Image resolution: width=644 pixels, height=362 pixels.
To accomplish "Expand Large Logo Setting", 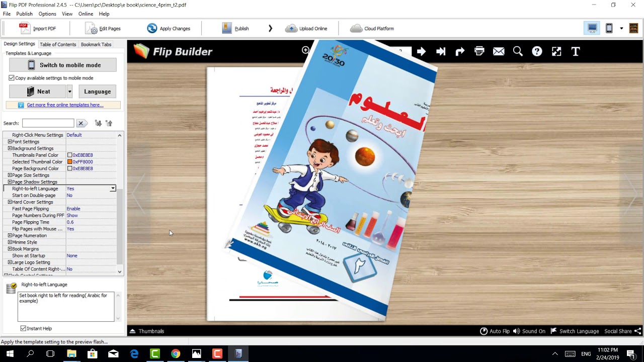I will (10, 262).
